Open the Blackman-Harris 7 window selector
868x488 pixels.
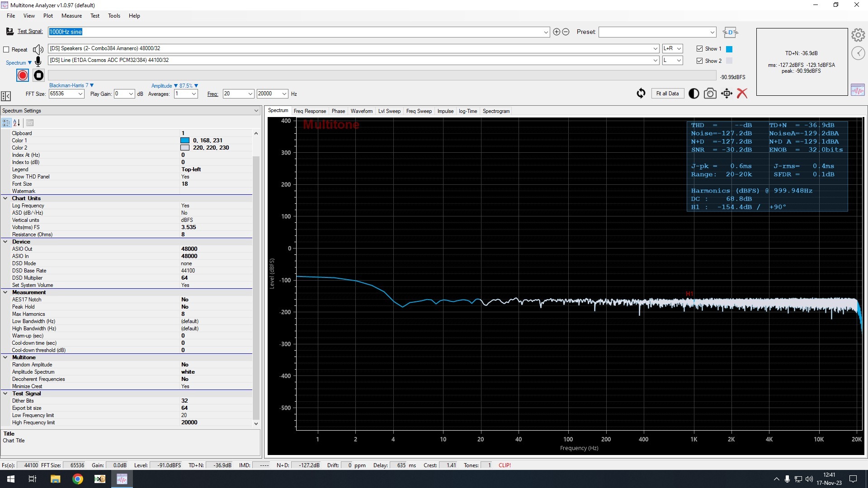[x=71, y=85]
